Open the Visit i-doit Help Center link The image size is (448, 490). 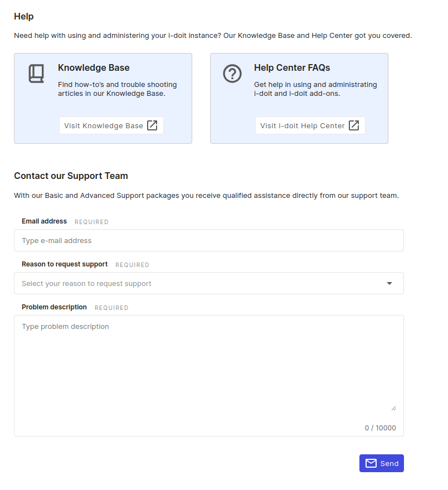point(303,125)
